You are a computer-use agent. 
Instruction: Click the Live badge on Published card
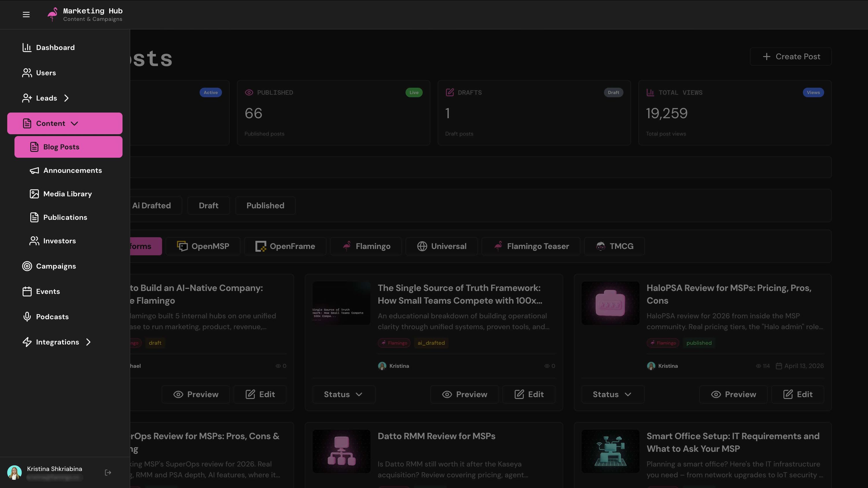click(x=414, y=93)
